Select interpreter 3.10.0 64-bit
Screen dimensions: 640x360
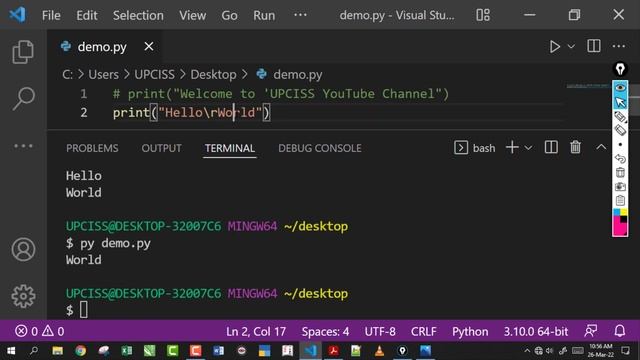tap(536, 331)
